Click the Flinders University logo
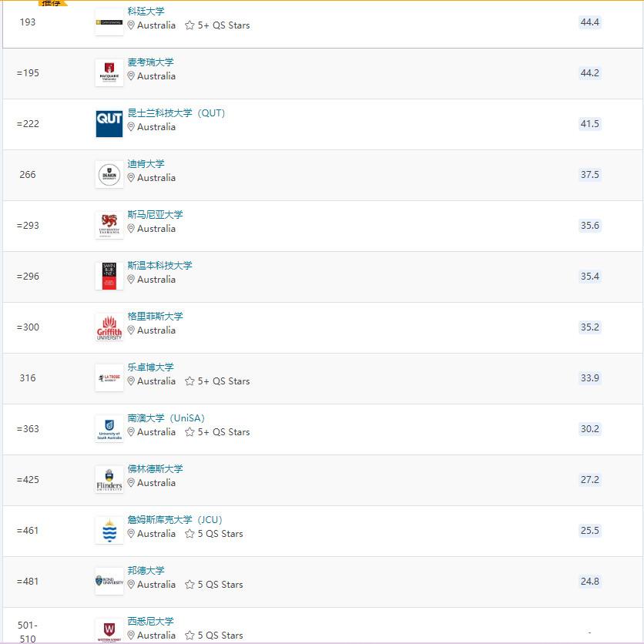Image resolution: width=644 pixels, height=644 pixels. [x=109, y=479]
